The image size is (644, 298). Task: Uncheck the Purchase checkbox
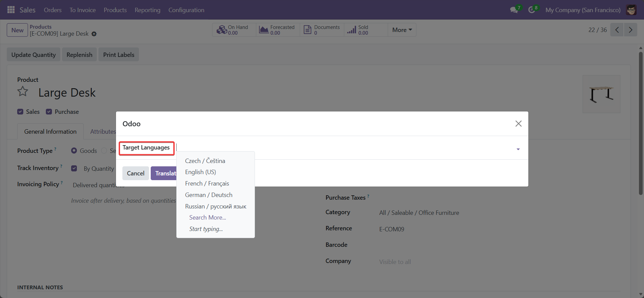coord(49,112)
